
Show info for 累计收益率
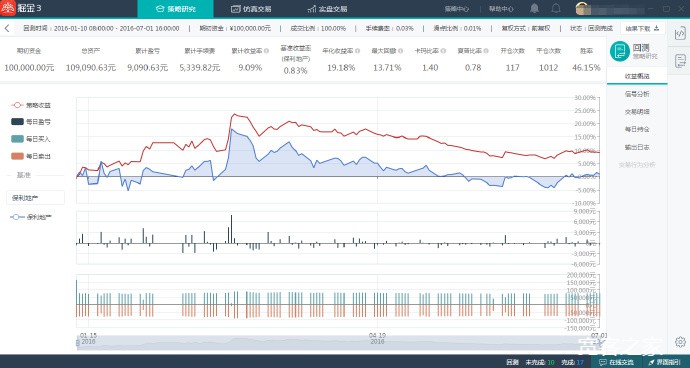pos(266,51)
